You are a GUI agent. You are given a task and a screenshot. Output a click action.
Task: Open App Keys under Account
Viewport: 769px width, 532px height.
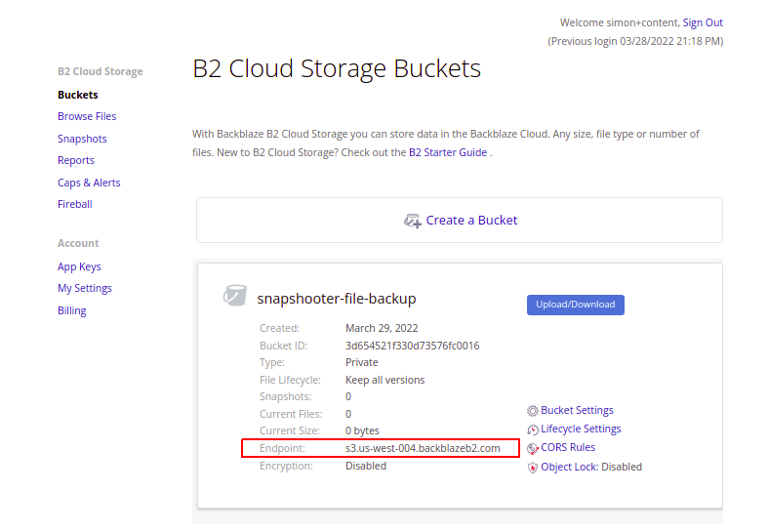pos(79,266)
